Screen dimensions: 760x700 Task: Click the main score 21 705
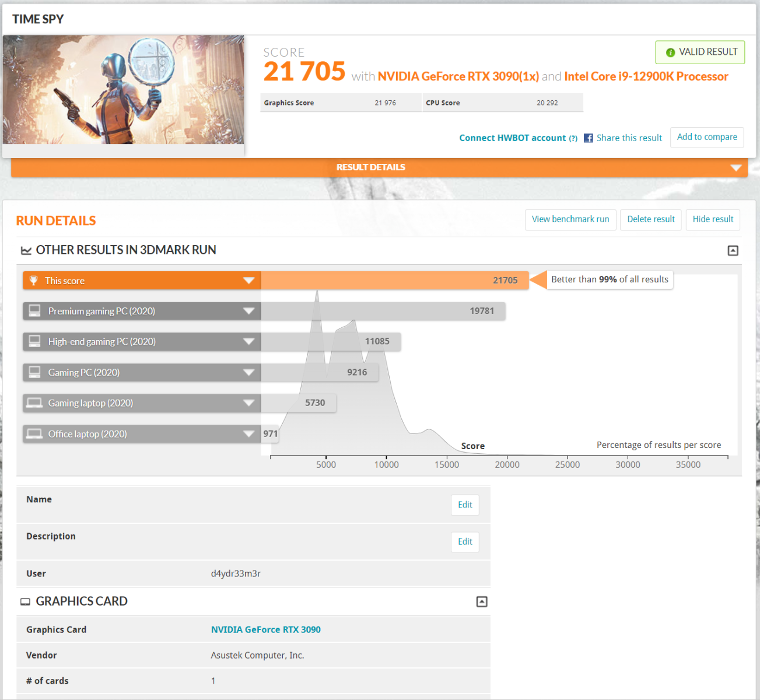pos(304,72)
